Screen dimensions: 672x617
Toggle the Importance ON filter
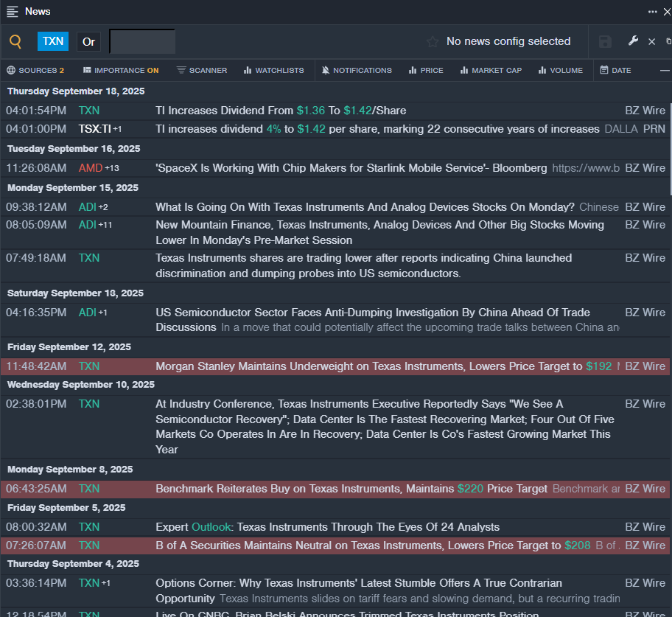121,71
